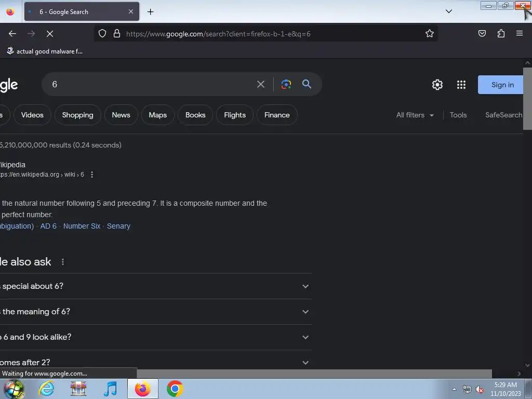Open the Wikipedia result's three-dot menu

point(92,175)
